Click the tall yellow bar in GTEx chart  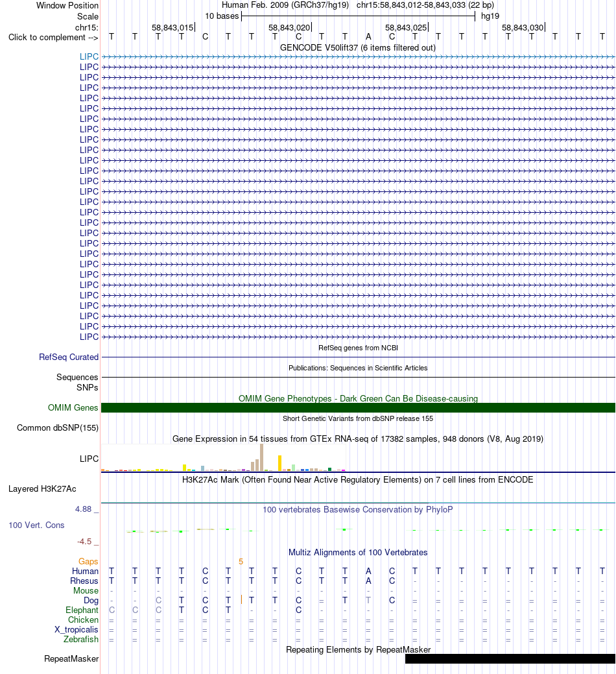pos(279,463)
